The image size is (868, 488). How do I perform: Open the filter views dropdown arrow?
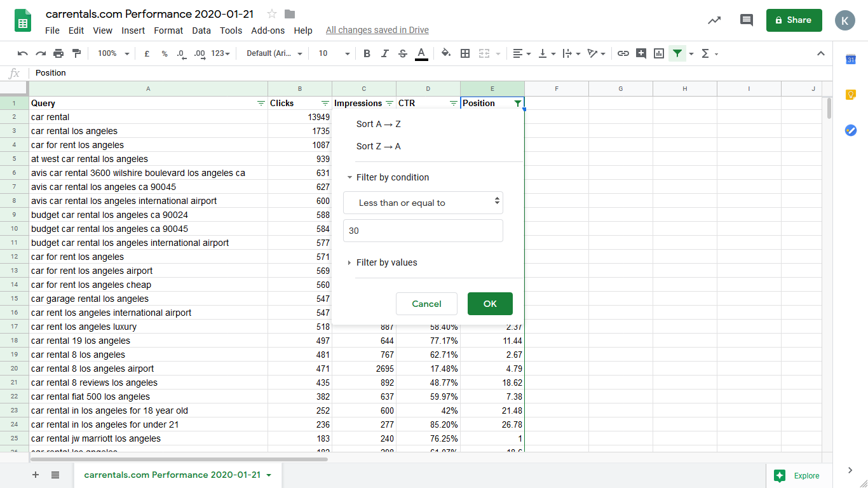tap(691, 54)
